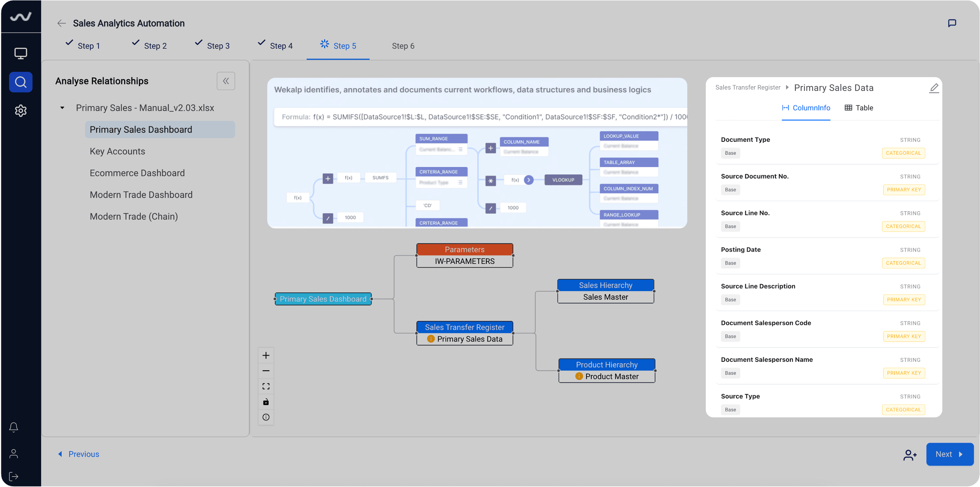Click the logout icon in sidebar
This screenshot has width=980, height=487.
(14, 476)
